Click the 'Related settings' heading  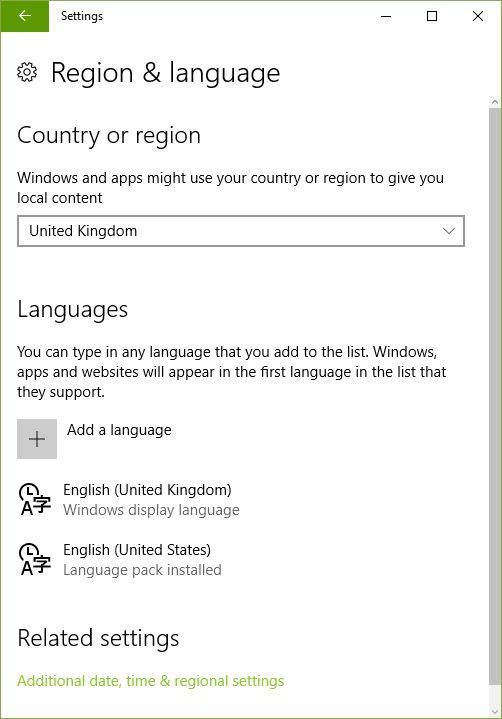click(98, 638)
